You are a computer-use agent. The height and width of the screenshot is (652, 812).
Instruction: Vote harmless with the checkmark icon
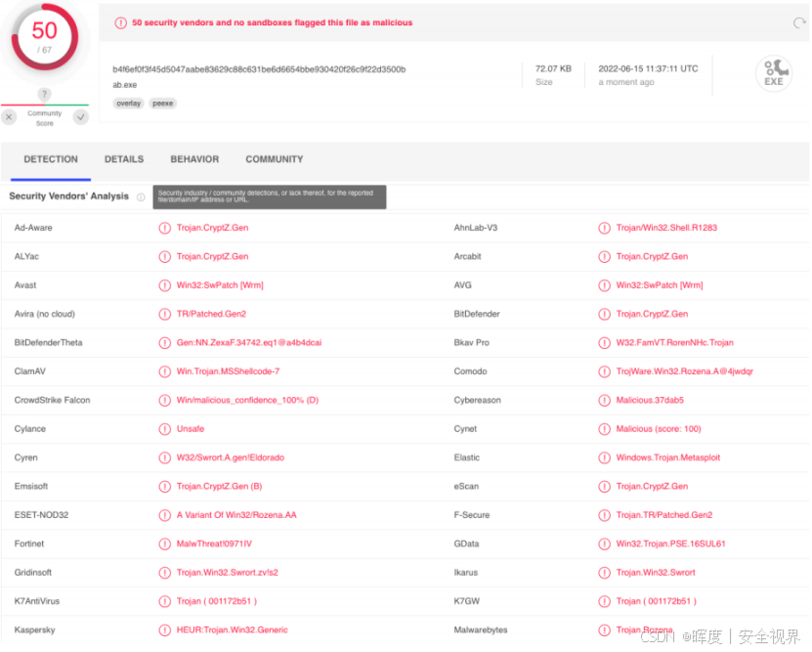click(x=81, y=117)
